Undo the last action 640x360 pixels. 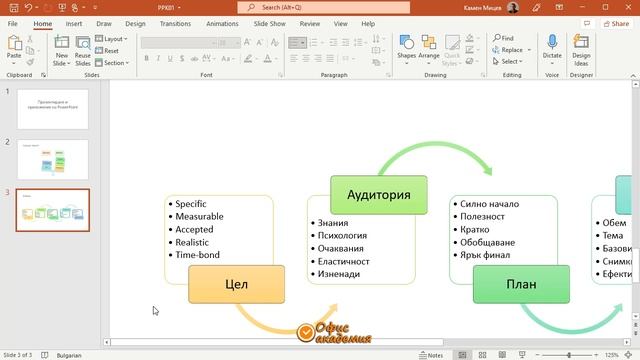click(x=28, y=7)
